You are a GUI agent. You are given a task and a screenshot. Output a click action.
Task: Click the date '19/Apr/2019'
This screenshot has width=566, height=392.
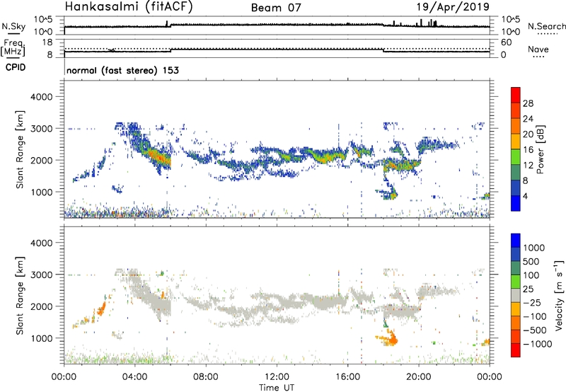pyautogui.click(x=453, y=7)
